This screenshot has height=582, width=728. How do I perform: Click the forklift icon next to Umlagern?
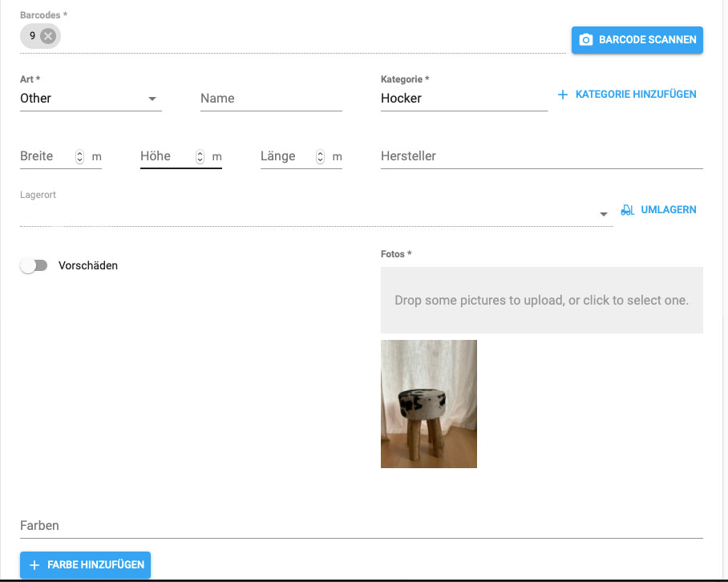tap(627, 210)
